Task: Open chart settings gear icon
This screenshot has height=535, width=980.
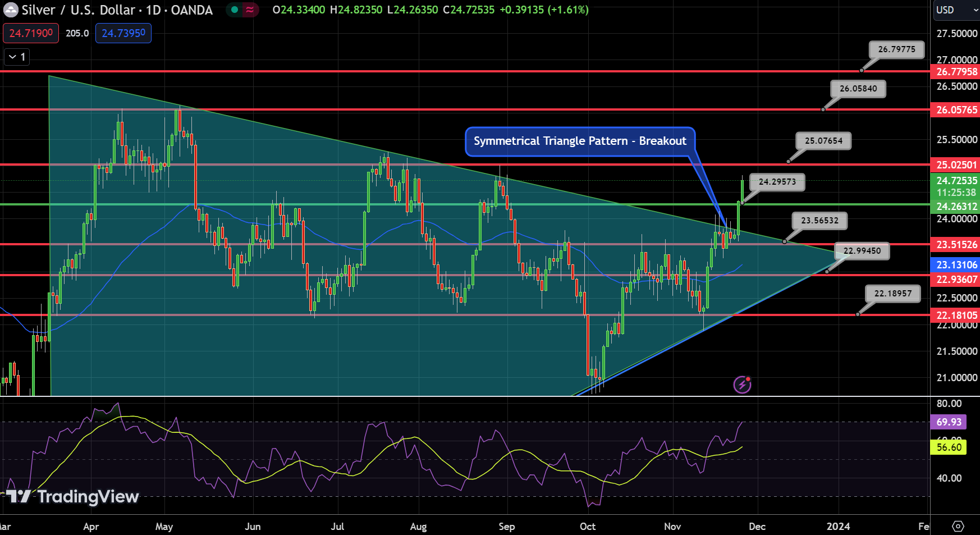Action: [958, 526]
